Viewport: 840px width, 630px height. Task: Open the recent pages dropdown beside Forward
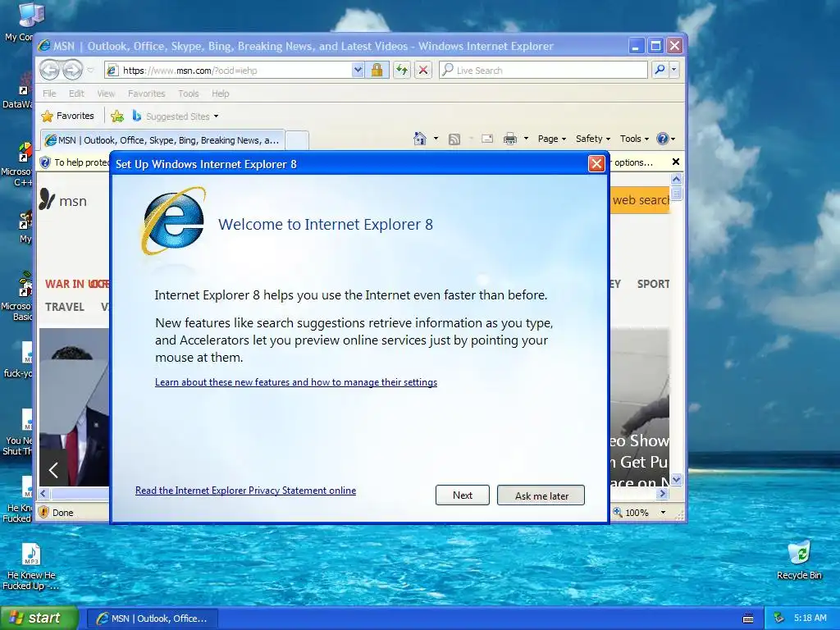point(90,71)
